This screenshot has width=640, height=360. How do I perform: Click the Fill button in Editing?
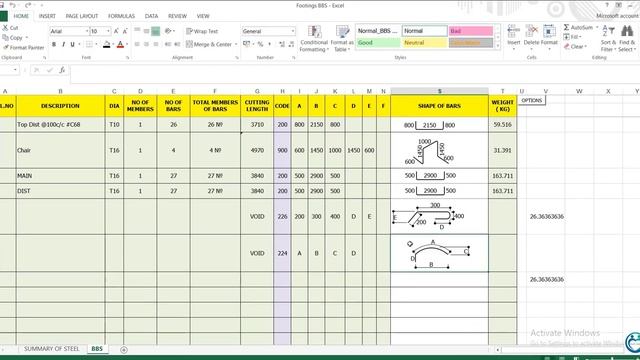point(572,37)
